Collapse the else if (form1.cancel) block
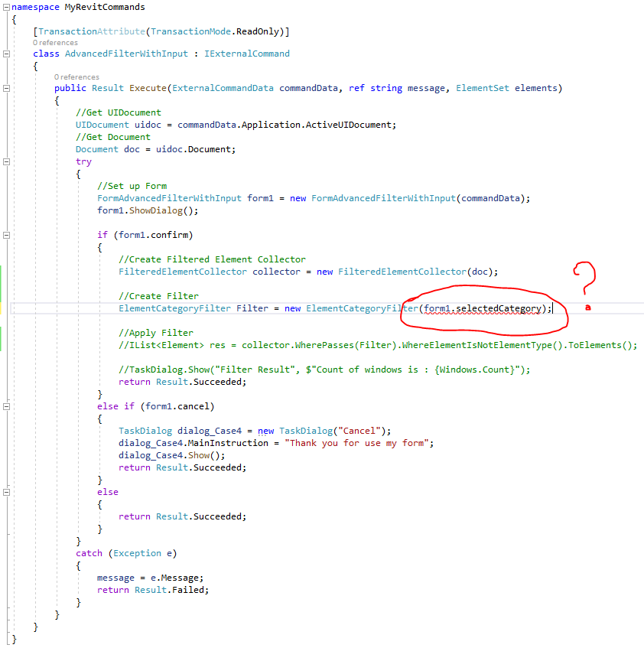The width and height of the screenshot is (644, 648). point(6,406)
